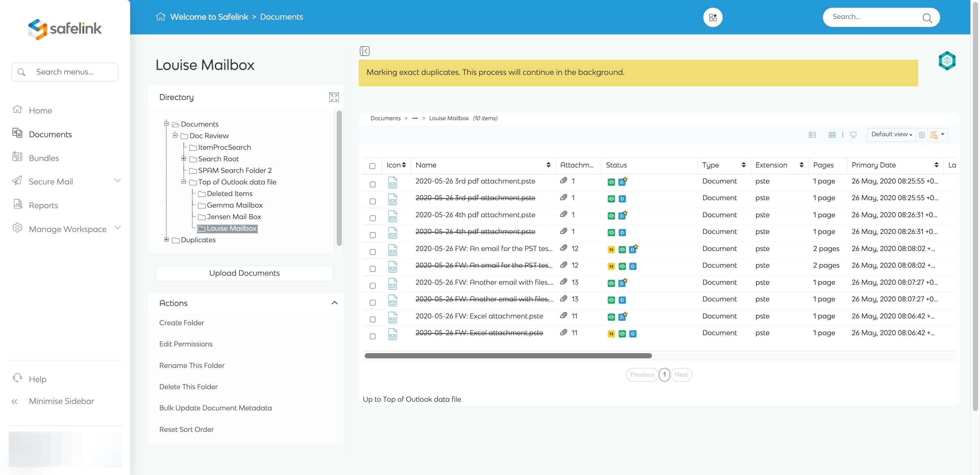Collapse the directory panel arrow icon
The width and height of the screenshot is (980, 475).
[364, 51]
